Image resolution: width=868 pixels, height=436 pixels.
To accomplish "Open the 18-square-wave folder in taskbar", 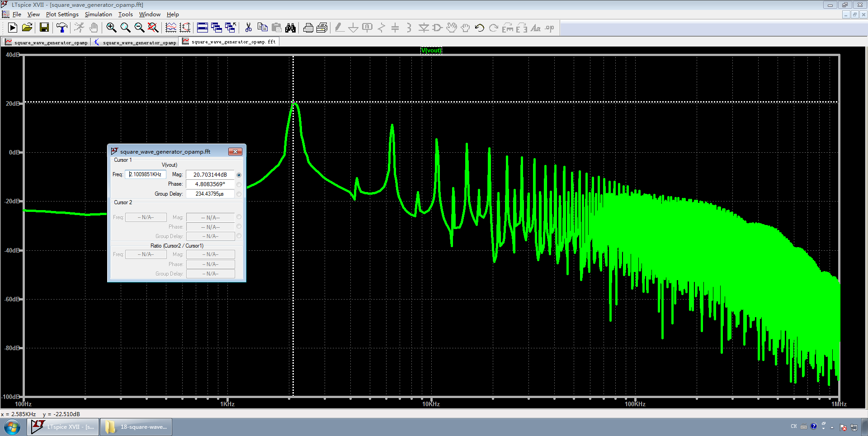I will pyautogui.click(x=136, y=427).
